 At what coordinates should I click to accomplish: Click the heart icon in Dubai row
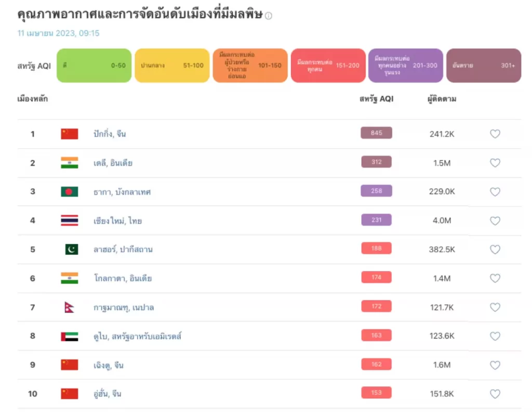[495, 336]
